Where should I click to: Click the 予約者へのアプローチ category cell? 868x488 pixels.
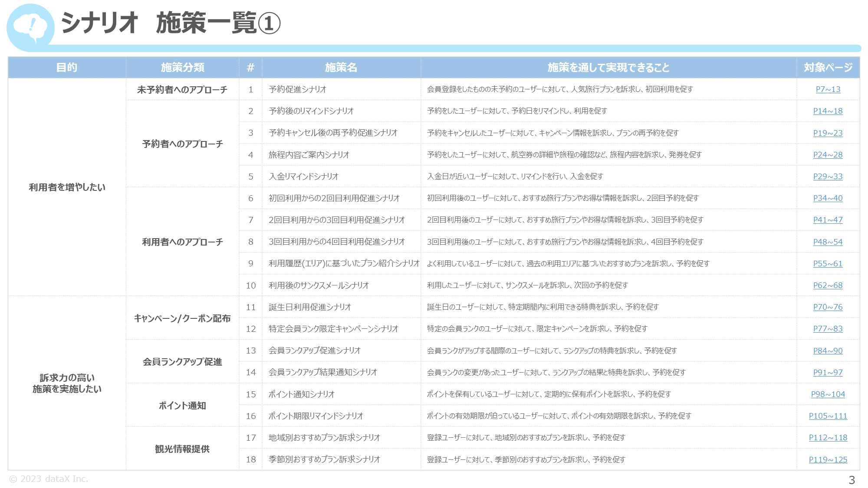pyautogui.click(x=182, y=144)
